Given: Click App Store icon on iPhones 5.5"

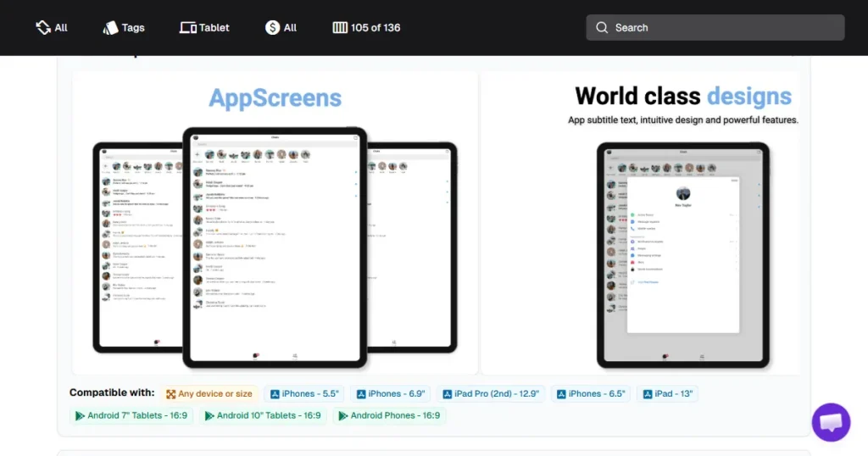Looking at the screenshot, I should click(275, 394).
